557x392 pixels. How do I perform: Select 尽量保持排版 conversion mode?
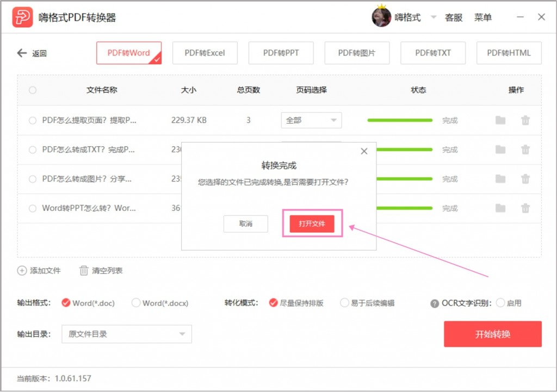[x=273, y=303]
